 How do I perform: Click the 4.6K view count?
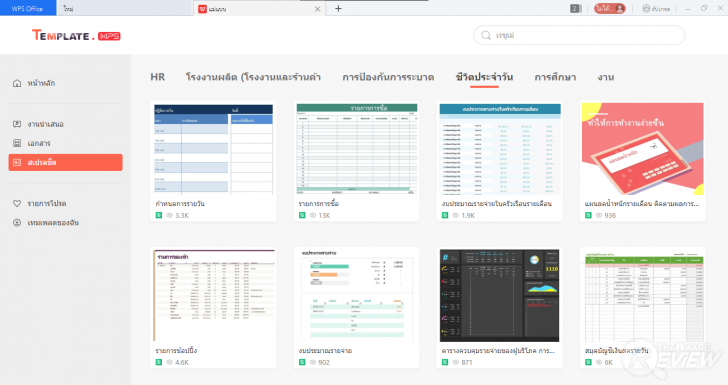(x=182, y=363)
